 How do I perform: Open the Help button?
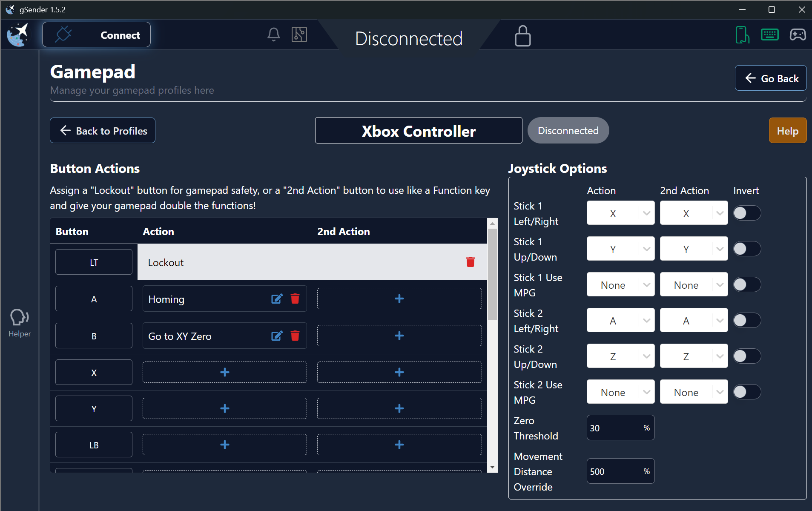[787, 130]
